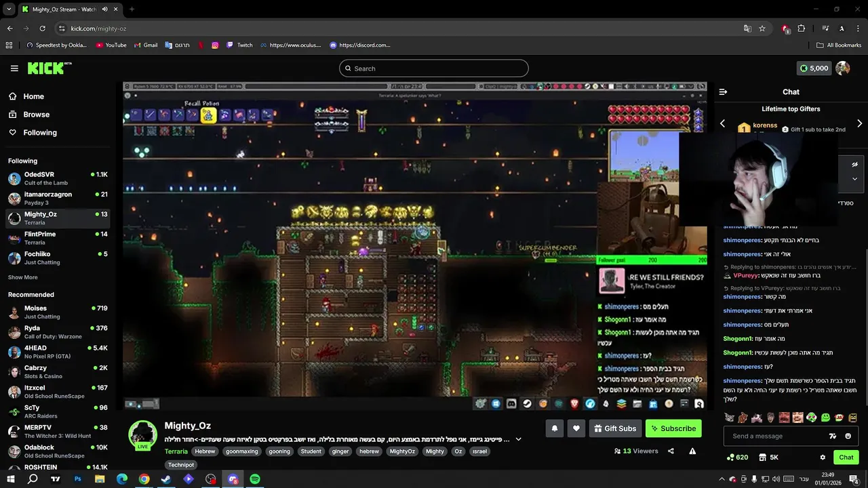Open YouTube bookmark

coord(111,45)
